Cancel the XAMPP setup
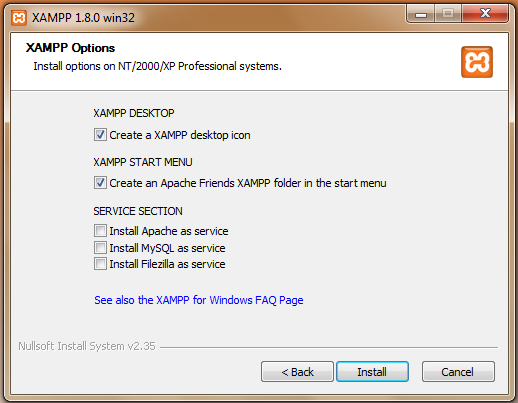The height and width of the screenshot is (403, 518). pyautogui.click(x=458, y=372)
